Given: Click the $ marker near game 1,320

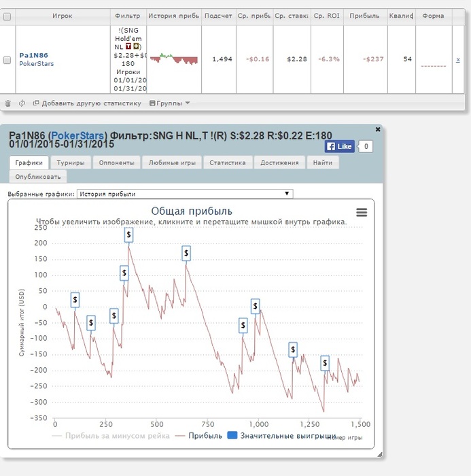Looking at the screenshot, I should pos(325,363).
